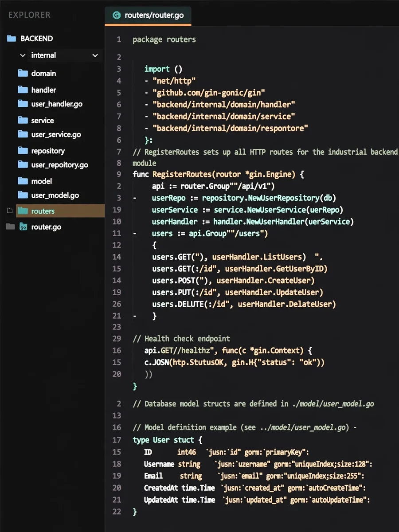
Task: Click the 'users := api.Group' line
Action: click(210, 233)
